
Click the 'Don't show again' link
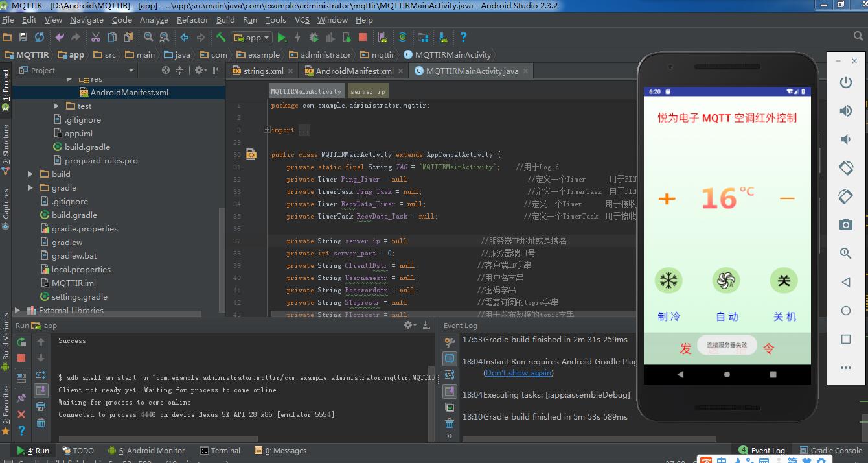(519, 373)
